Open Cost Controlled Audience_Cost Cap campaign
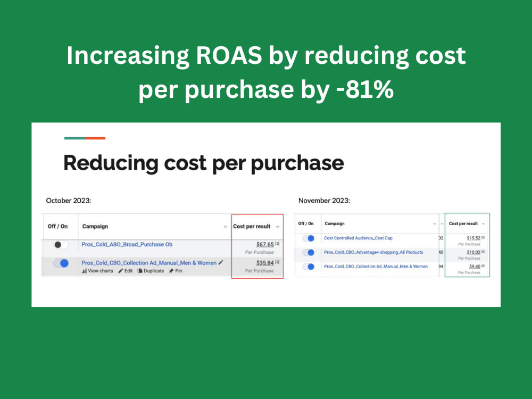 pyautogui.click(x=358, y=238)
